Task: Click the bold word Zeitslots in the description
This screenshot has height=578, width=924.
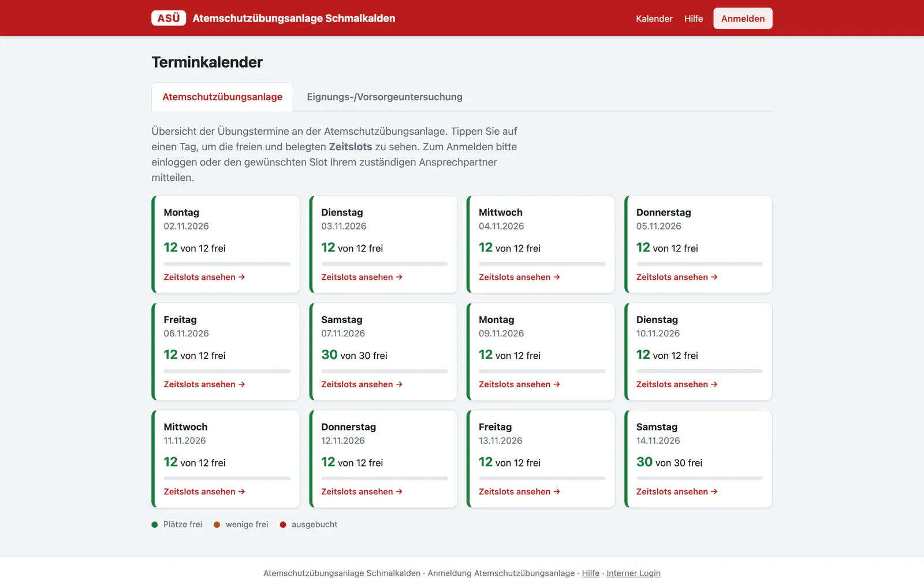Action: pyautogui.click(x=351, y=147)
